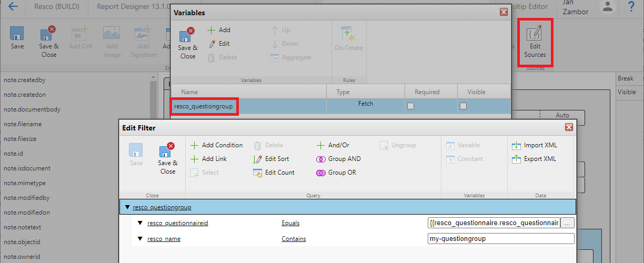The height and width of the screenshot is (263, 644).
Task: Collapse the resco_questionnaireid condition row
Action: [x=140, y=223]
